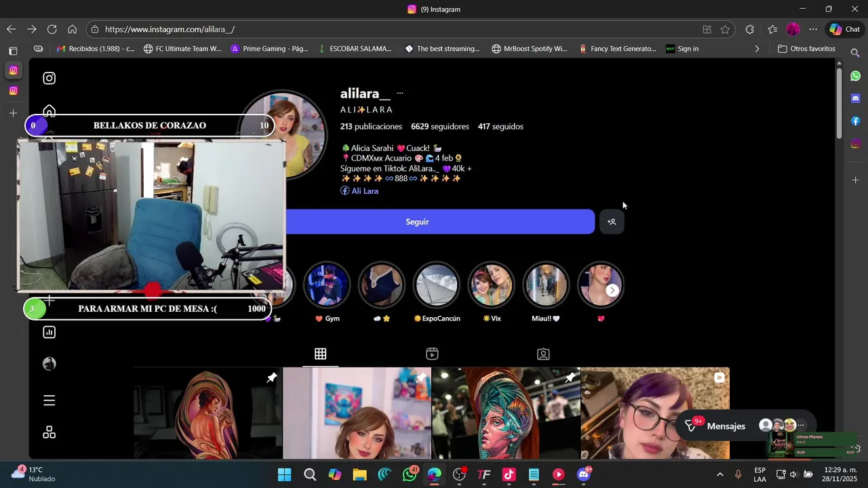Open WhatsApp in the Edge sidebar
The height and width of the screenshot is (488, 868).
856,76
